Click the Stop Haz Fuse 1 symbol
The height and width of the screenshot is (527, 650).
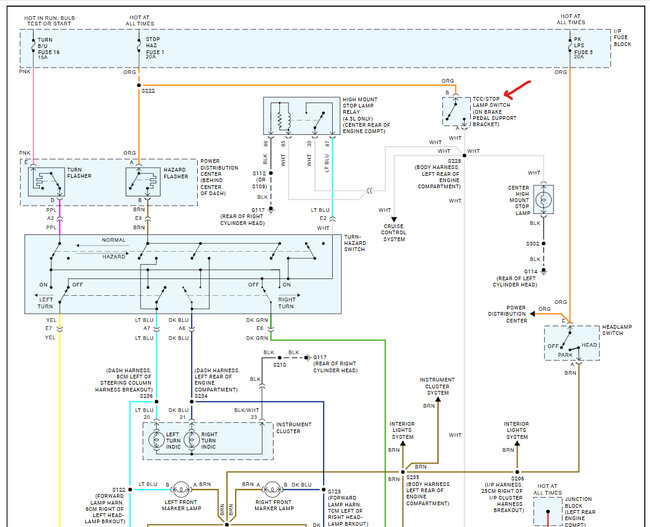coord(139,46)
